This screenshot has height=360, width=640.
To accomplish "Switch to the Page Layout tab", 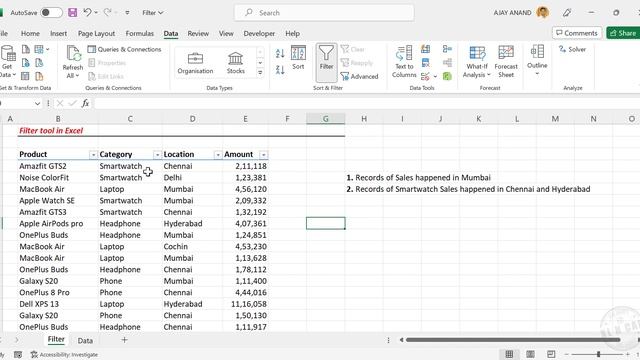I will pos(96,33).
